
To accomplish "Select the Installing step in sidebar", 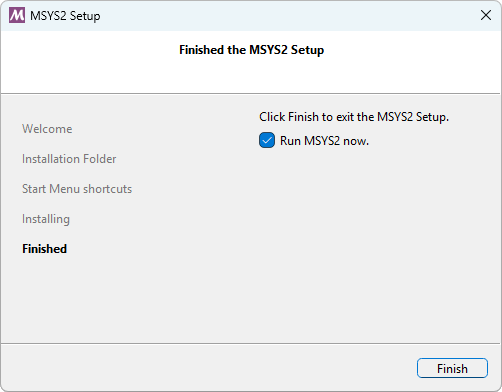I will [x=46, y=219].
